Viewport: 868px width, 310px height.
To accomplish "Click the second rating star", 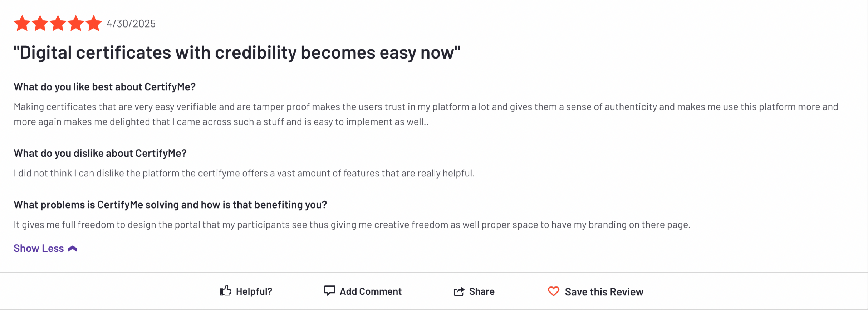I will point(40,23).
